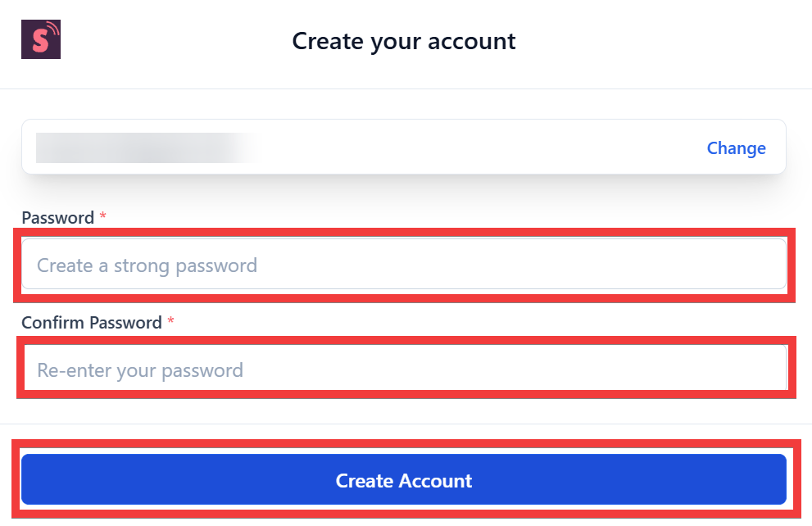Click the red asterisk next to Password
This screenshot has width=812, height=526.
click(103, 218)
